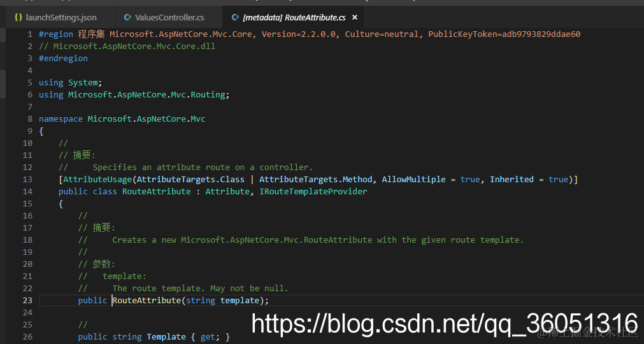
Task: Click the 'namespace' keyword on line 8
Action: point(61,118)
